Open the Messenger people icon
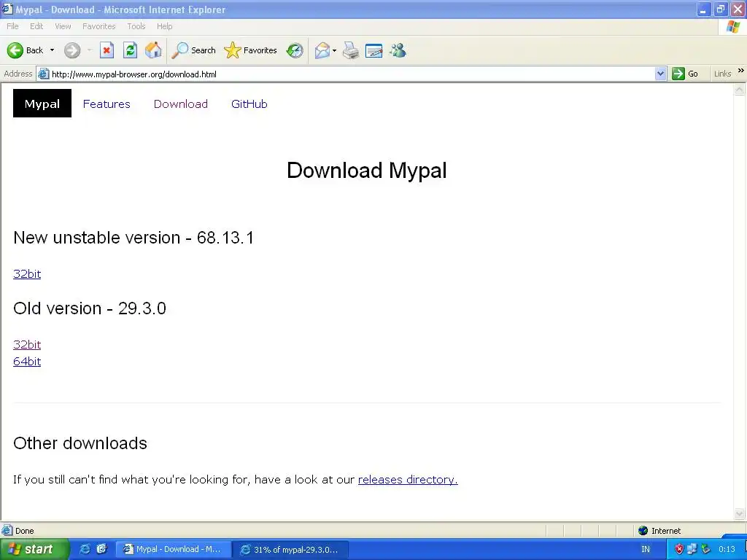Viewport: 747px width, 560px height. click(x=398, y=50)
